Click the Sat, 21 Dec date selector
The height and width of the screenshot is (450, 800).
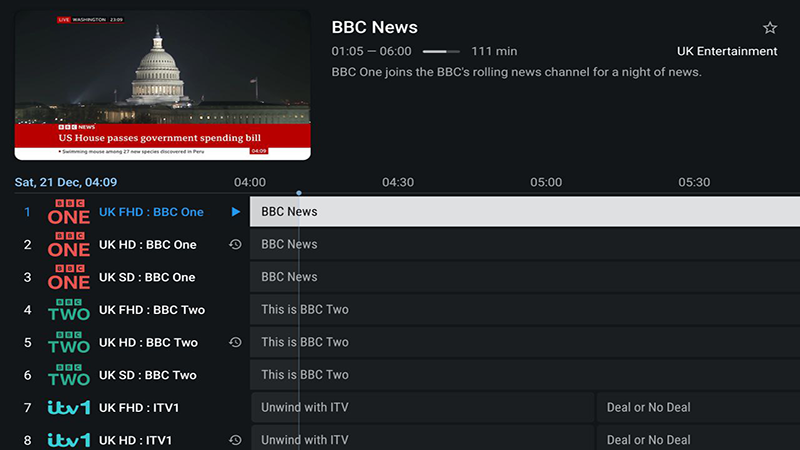(x=65, y=182)
